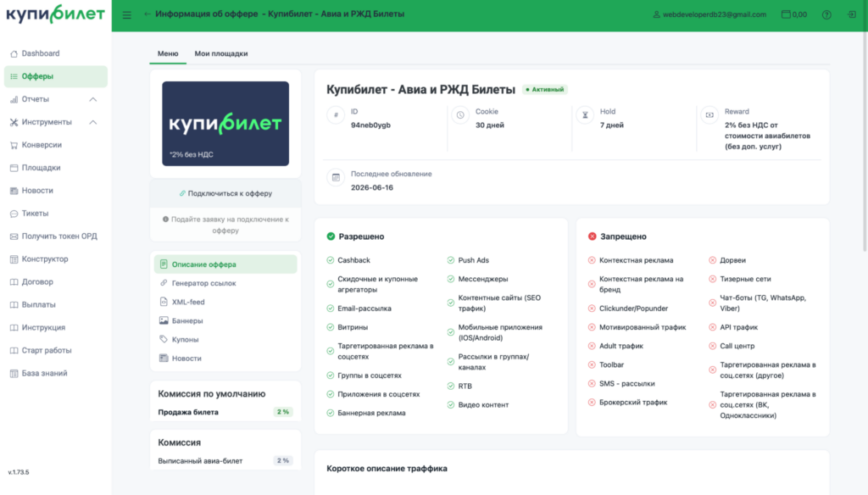Select Офферы in the sidebar
The height and width of the screenshot is (495, 868).
tap(55, 76)
